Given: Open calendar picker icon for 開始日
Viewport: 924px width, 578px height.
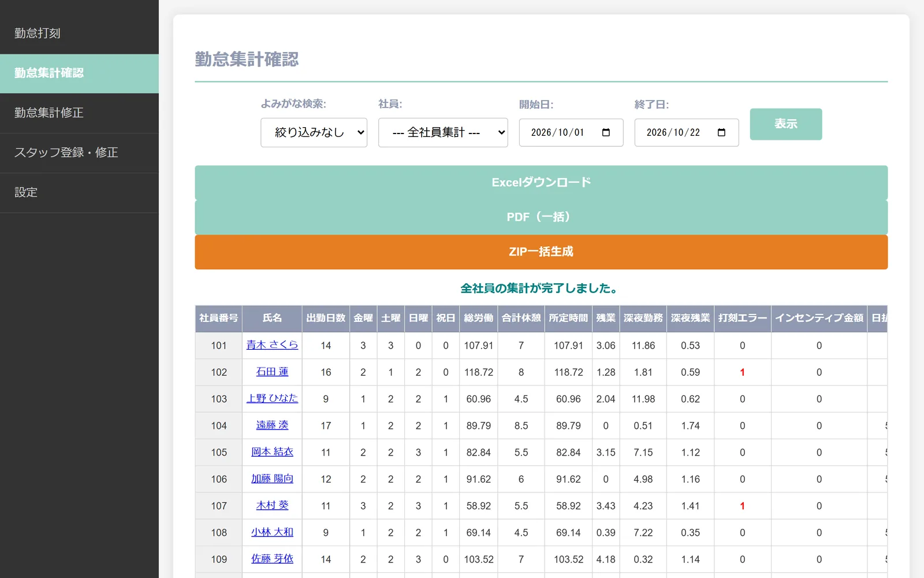Looking at the screenshot, I should click(x=606, y=132).
